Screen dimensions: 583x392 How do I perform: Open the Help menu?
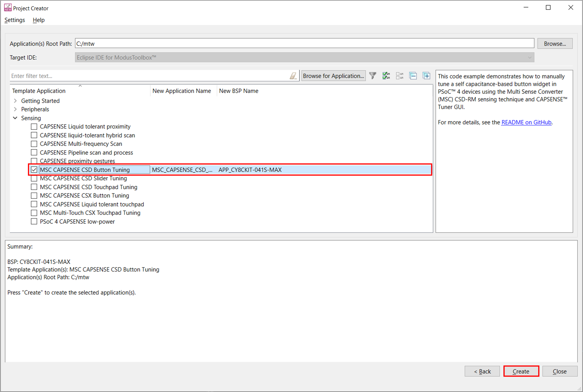(x=39, y=20)
